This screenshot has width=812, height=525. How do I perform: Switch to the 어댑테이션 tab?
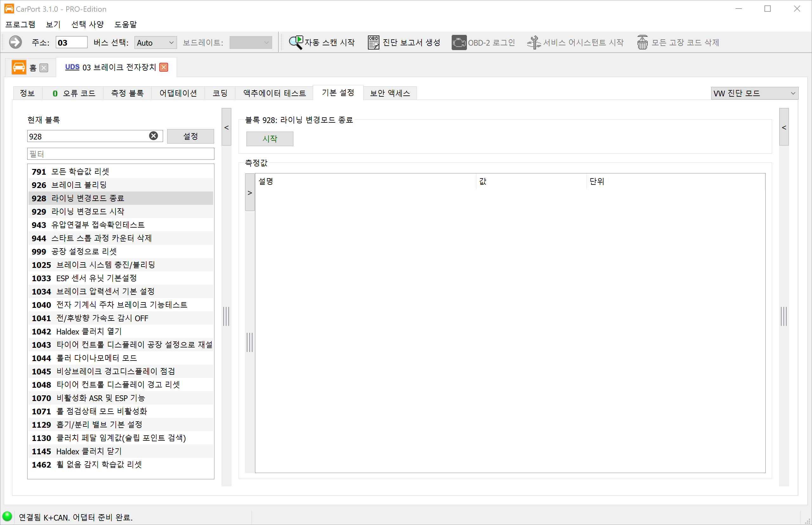[x=178, y=93]
